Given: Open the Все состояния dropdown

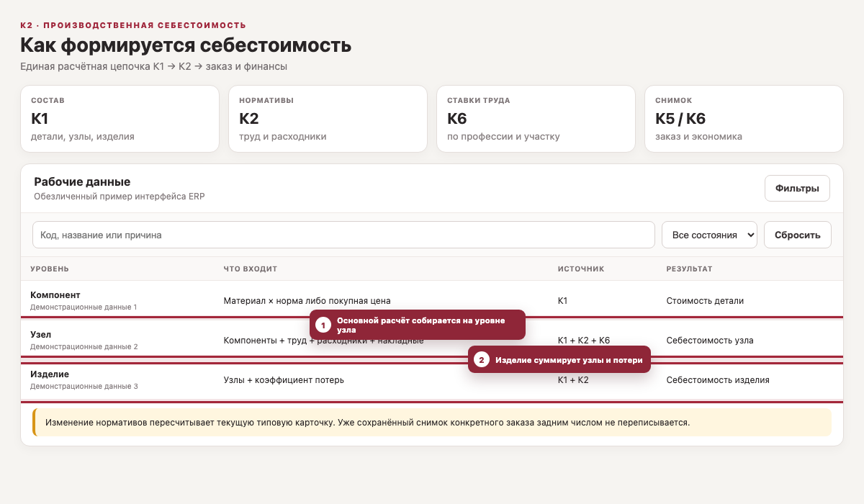Looking at the screenshot, I should coord(709,235).
